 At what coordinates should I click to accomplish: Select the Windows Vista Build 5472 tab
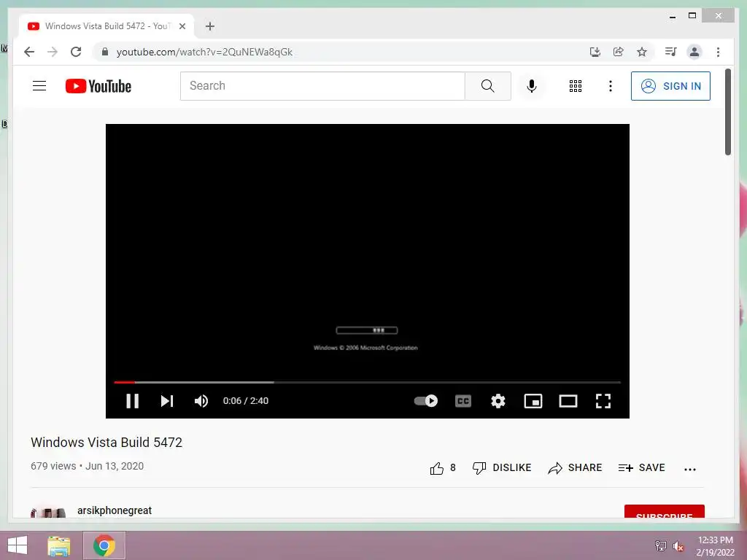pyautogui.click(x=107, y=26)
